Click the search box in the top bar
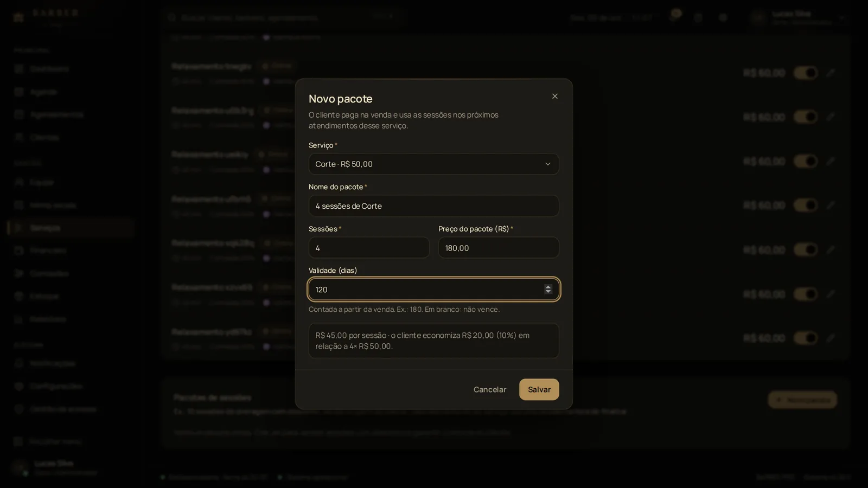Screen dimensions: 868x488 pos(283,17)
